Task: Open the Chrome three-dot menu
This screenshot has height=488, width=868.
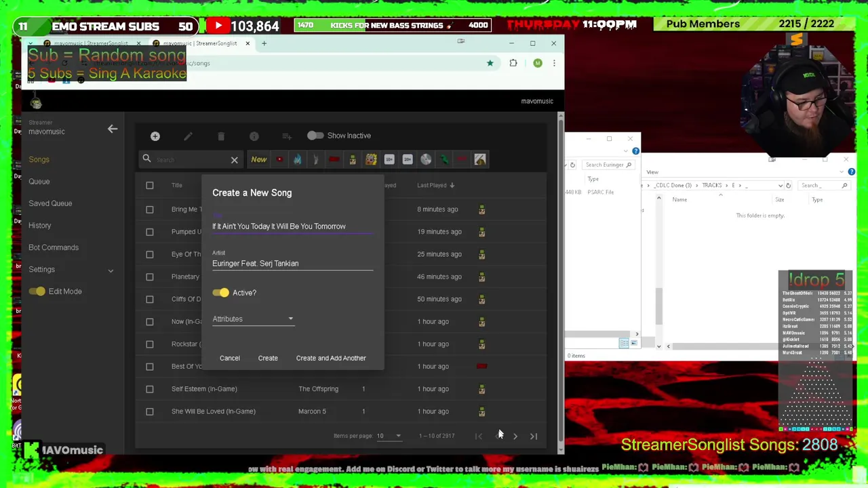Action: [554, 63]
